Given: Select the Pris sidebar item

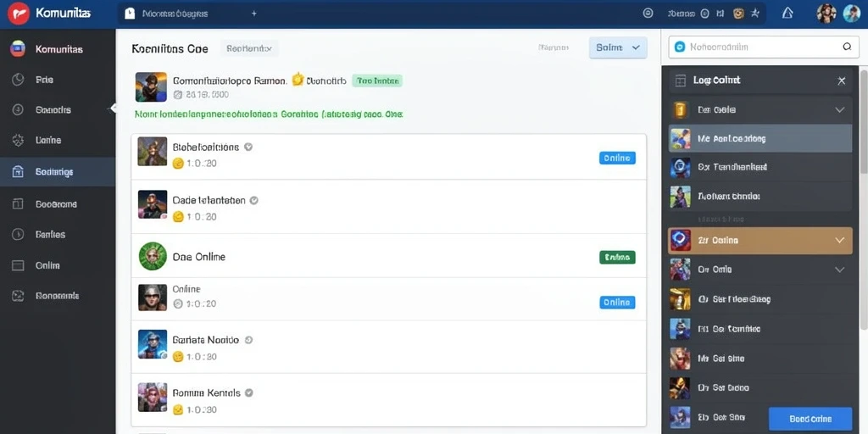Looking at the screenshot, I should click(58, 80).
